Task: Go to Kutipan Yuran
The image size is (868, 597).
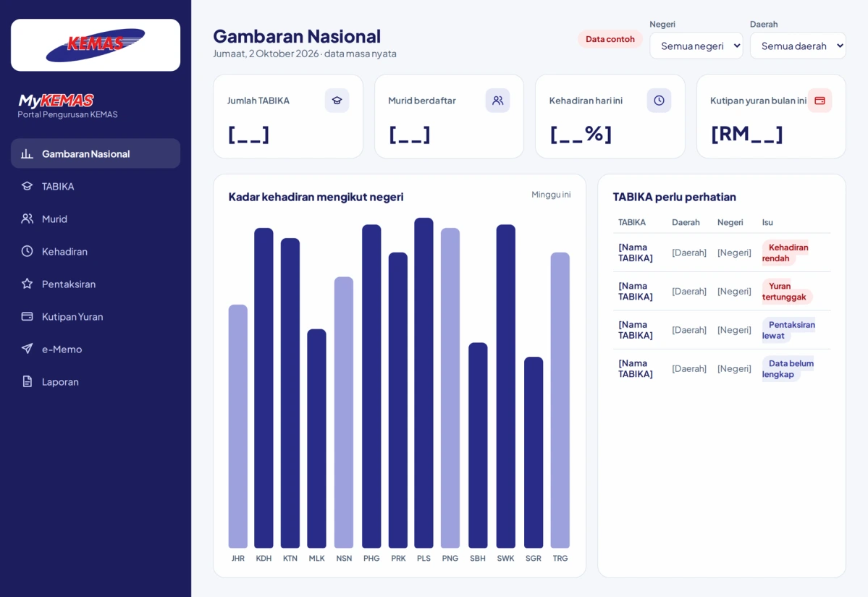Action: click(96, 316)
